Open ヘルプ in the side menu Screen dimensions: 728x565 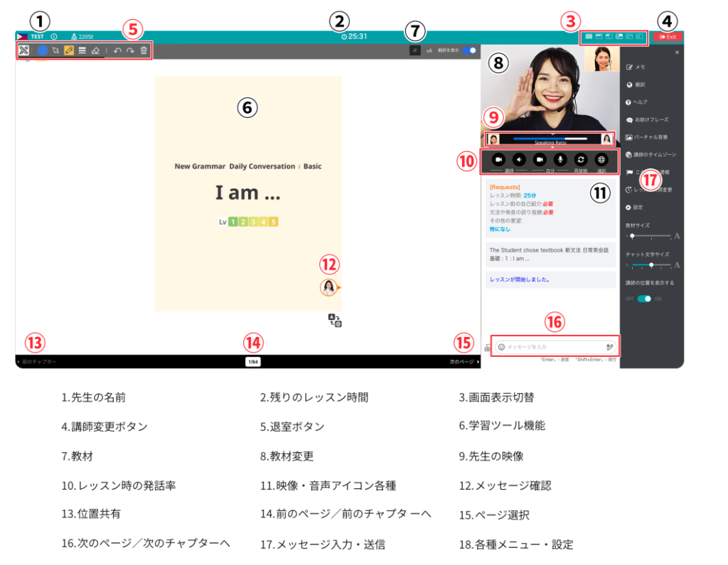coord(636,102)
